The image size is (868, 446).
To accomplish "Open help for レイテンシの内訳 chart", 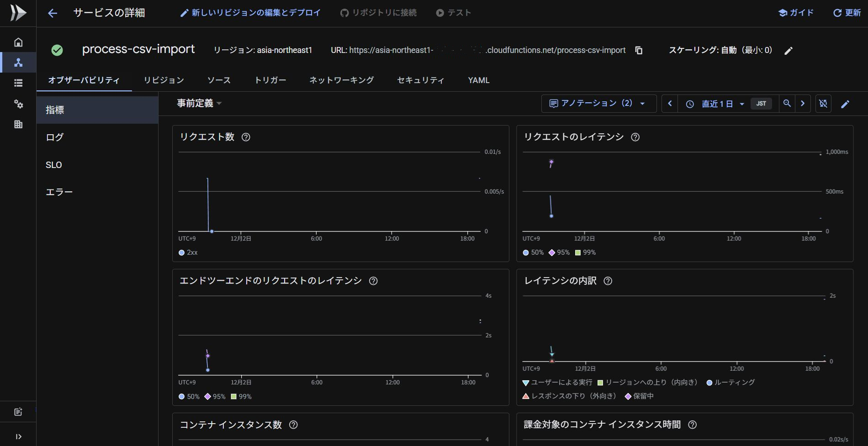I will 608,281.
